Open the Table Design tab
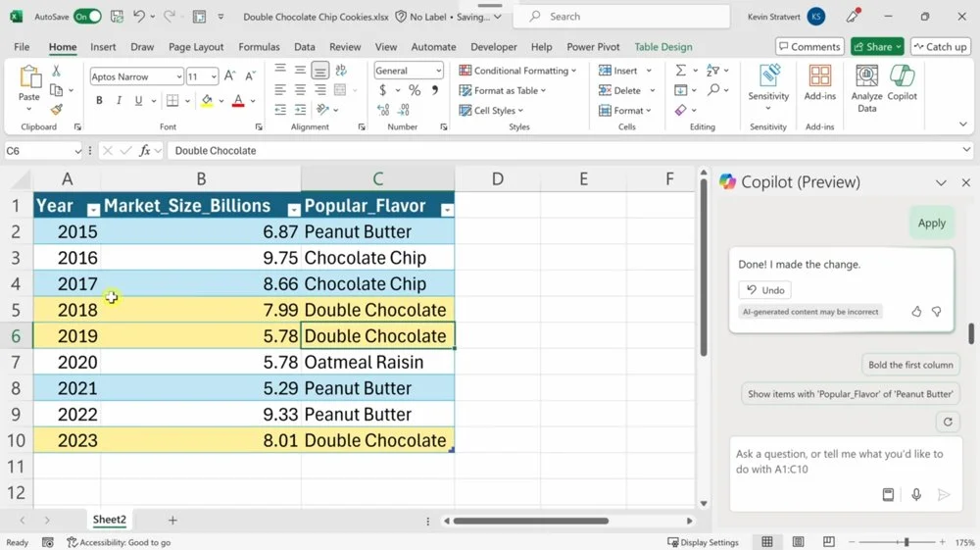Image resolution: width=980 pixels, height=550 pixels. [x=662, y=47]
